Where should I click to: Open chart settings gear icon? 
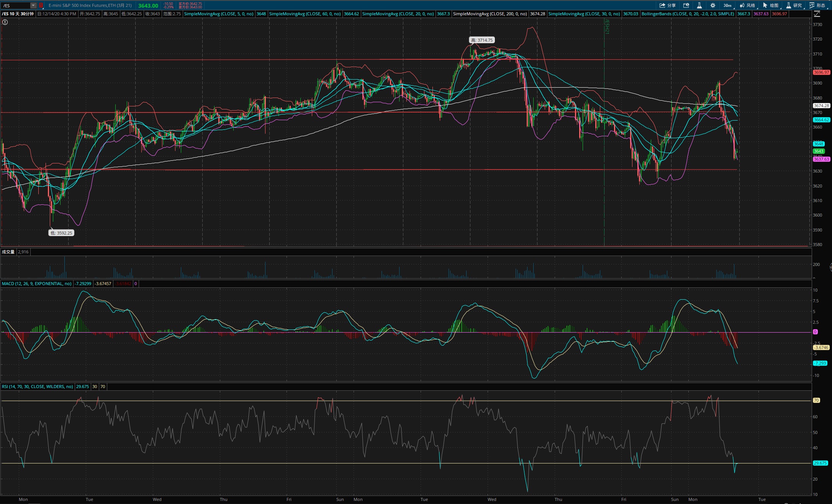[713, 5]
